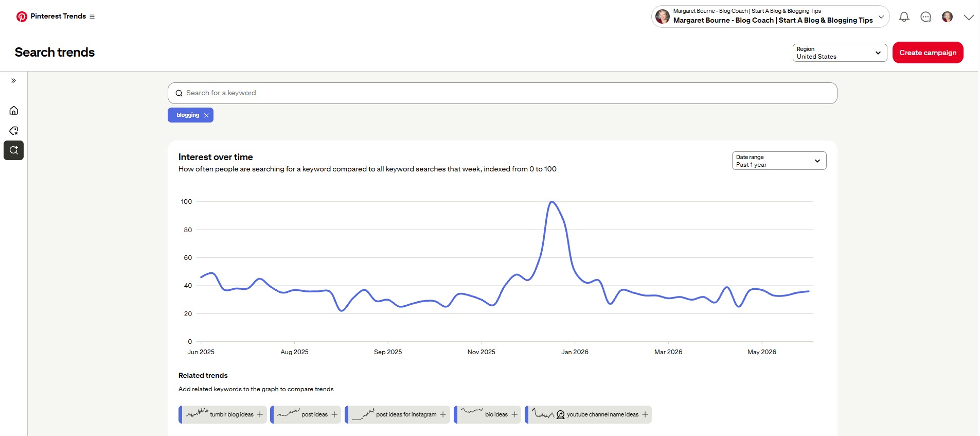Click the Create campaign button
980x436 pixels.
[x=928, y=53]
